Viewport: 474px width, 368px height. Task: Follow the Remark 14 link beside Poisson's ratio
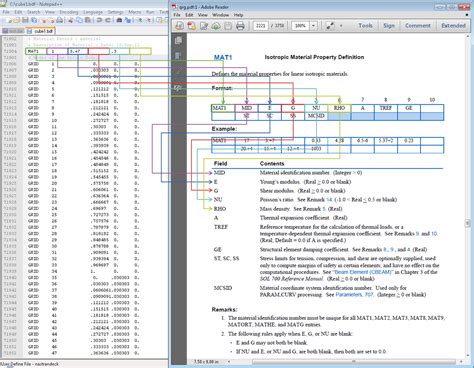[x=329, y=200]
